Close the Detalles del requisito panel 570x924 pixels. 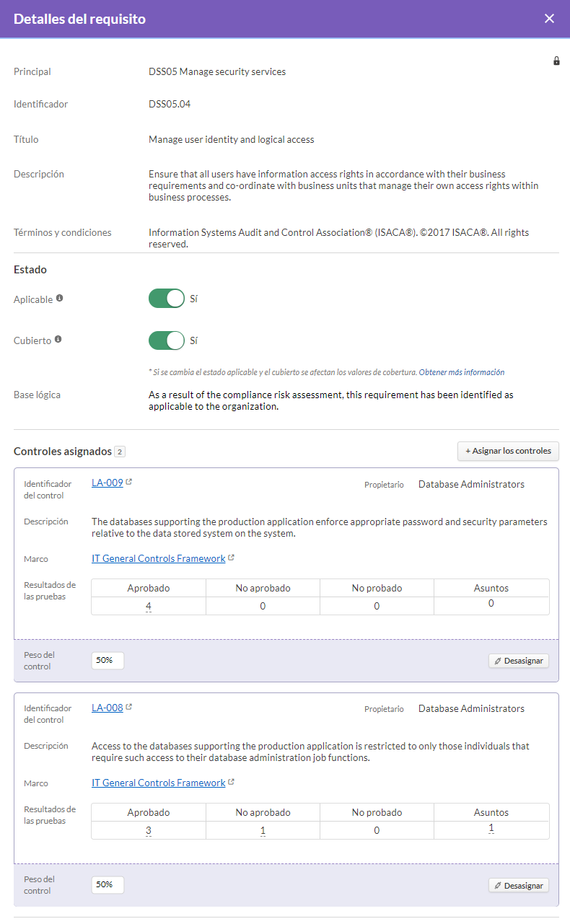pyautogui.click(x=550, y=19)
